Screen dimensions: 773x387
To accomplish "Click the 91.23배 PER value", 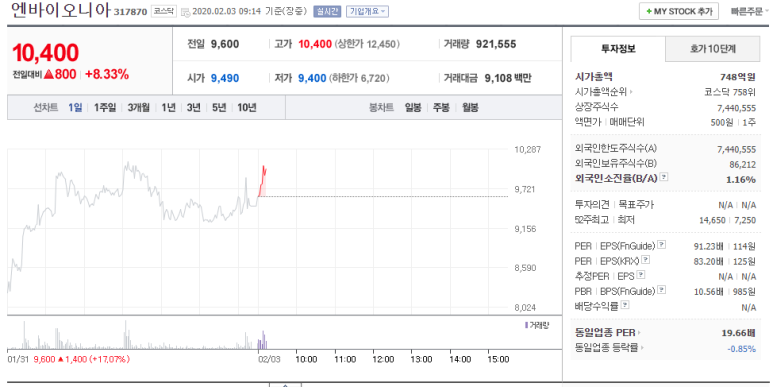I will [708, 246].
